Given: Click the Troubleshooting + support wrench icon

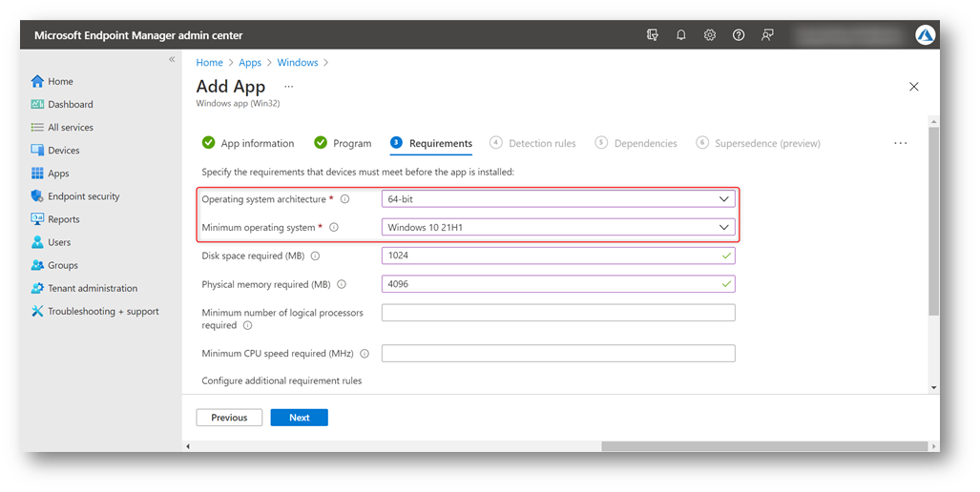Looking at the screenshot, I should (x=37, y=311).
